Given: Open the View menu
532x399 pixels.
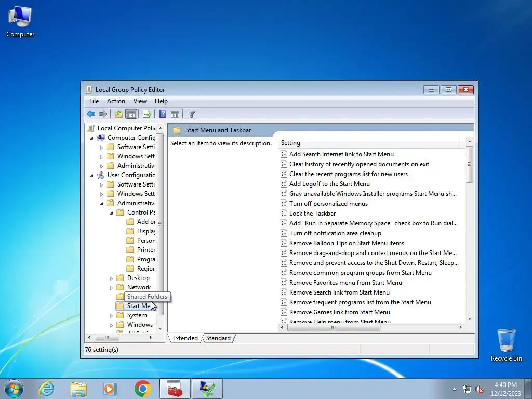Looking at the screenshot, I should point(140,101).
